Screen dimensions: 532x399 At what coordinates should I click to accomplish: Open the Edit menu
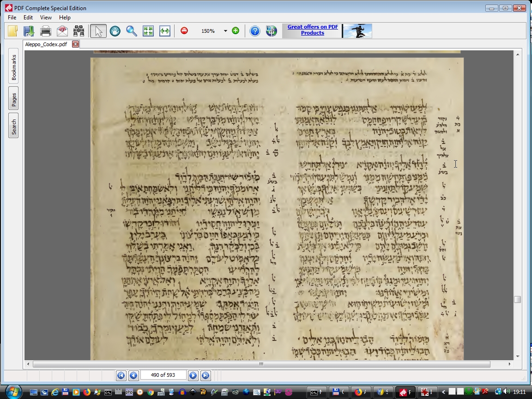click(28, 18)
